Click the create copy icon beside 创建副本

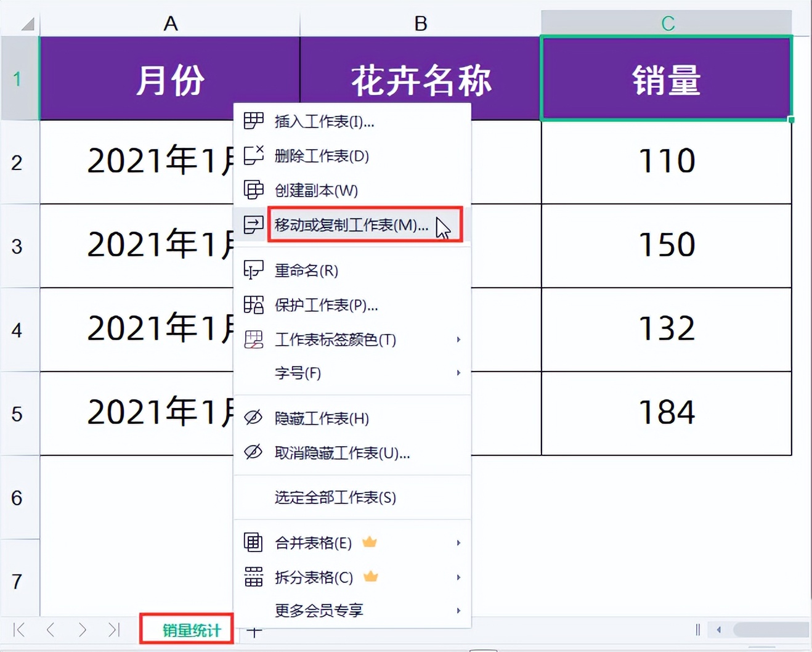coord(253,190)
